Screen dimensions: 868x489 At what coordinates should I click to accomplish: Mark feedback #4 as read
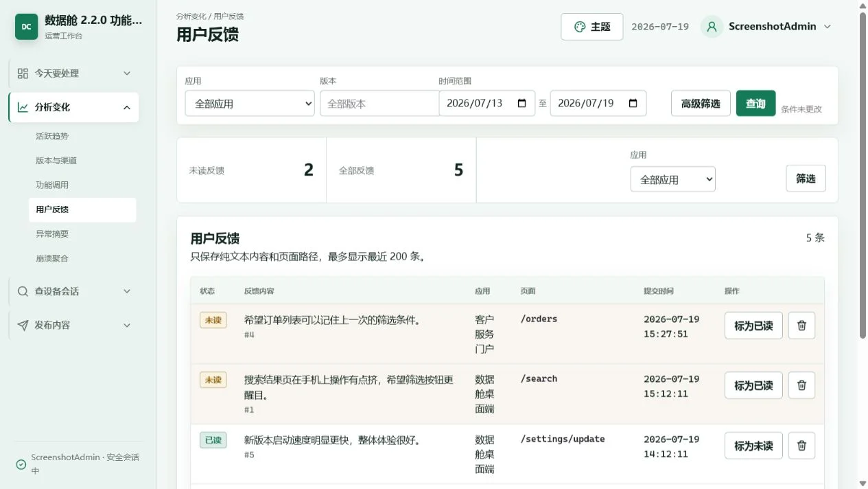pyautogui.click(x=753, y=326)
